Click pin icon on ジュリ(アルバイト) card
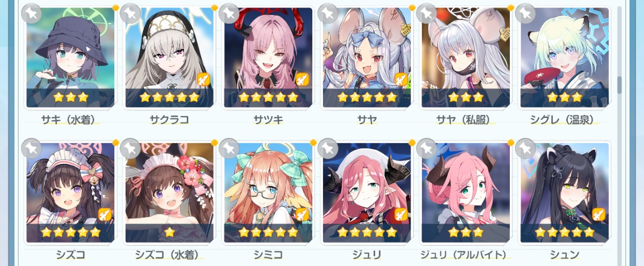This screenshot has height=266, width=644. [427, 148]
